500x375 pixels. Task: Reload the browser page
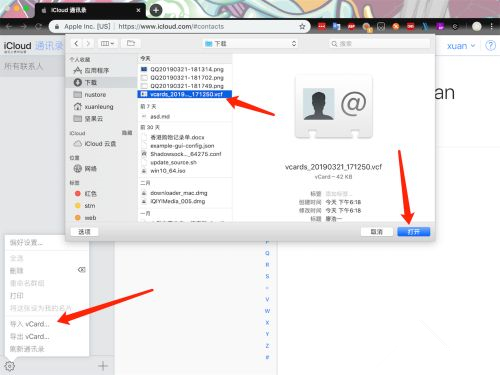(x=39, y=26)
